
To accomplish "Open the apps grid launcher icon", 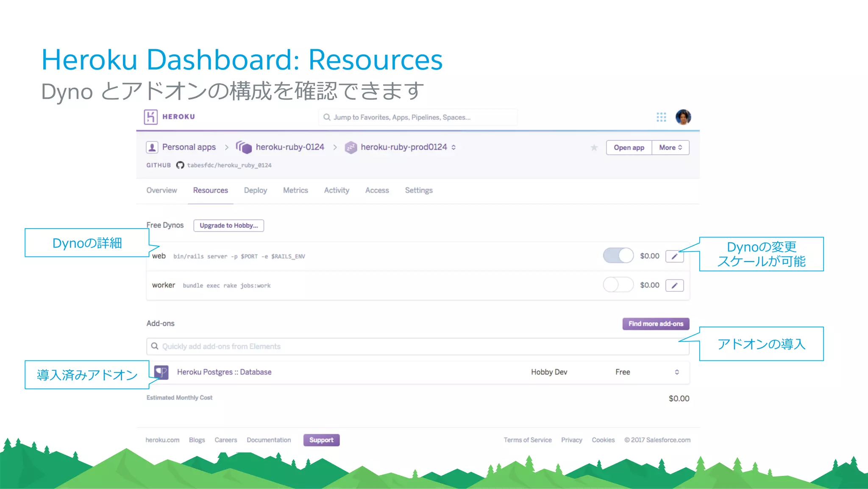I will point(661,117).
